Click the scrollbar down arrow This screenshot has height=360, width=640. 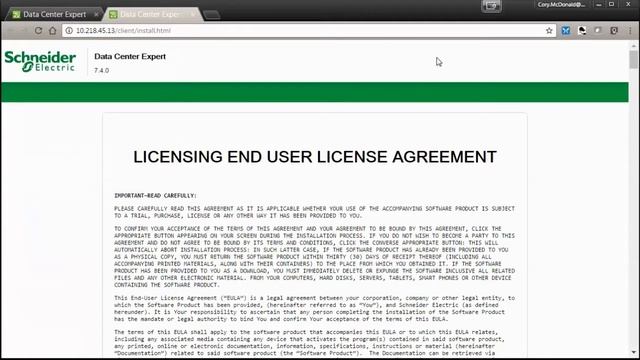click(633, 352)
